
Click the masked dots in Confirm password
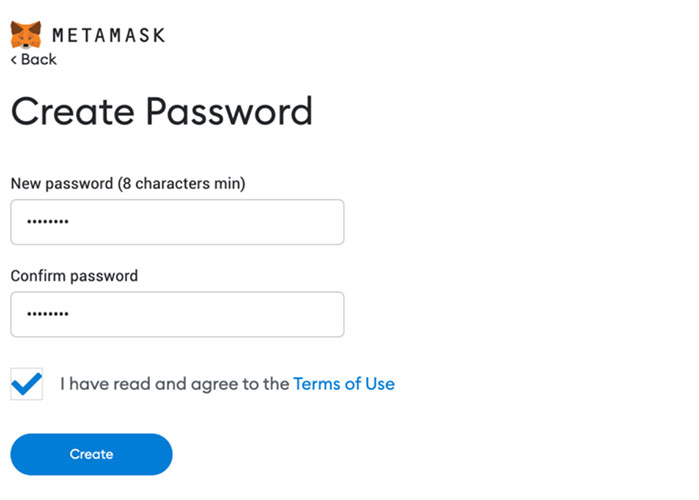click(x=48, y=314)
